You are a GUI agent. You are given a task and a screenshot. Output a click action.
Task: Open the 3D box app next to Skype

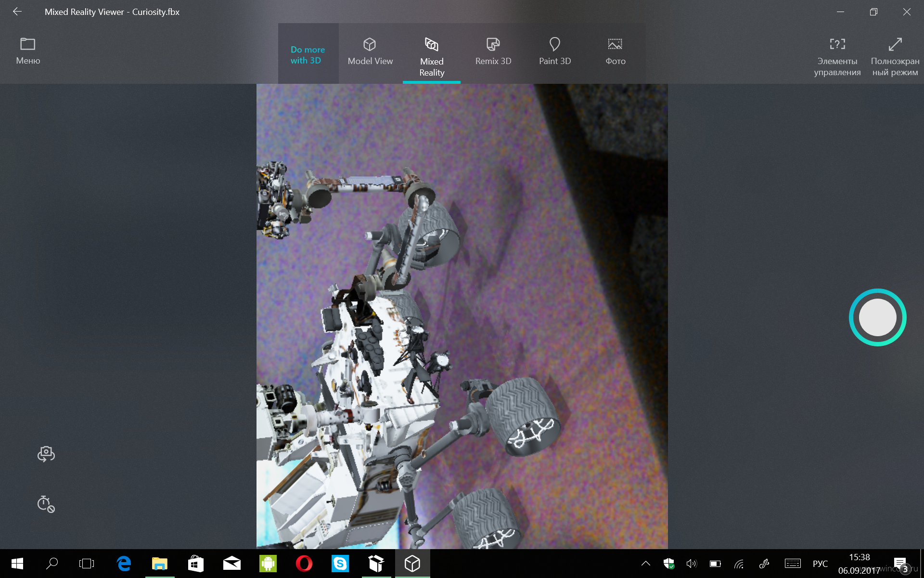pyautogui.click(x=376, y=564)
